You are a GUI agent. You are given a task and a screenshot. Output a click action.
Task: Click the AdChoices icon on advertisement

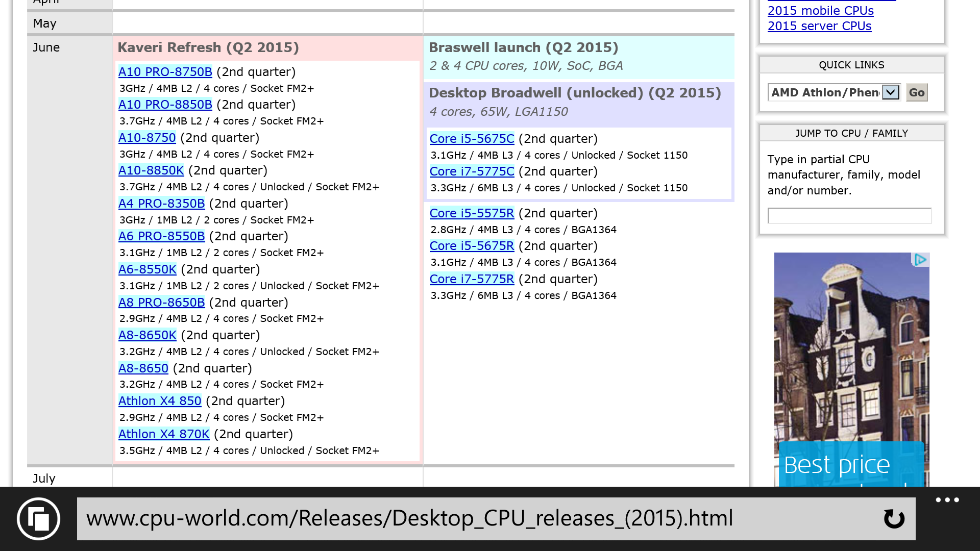point(920,260)
